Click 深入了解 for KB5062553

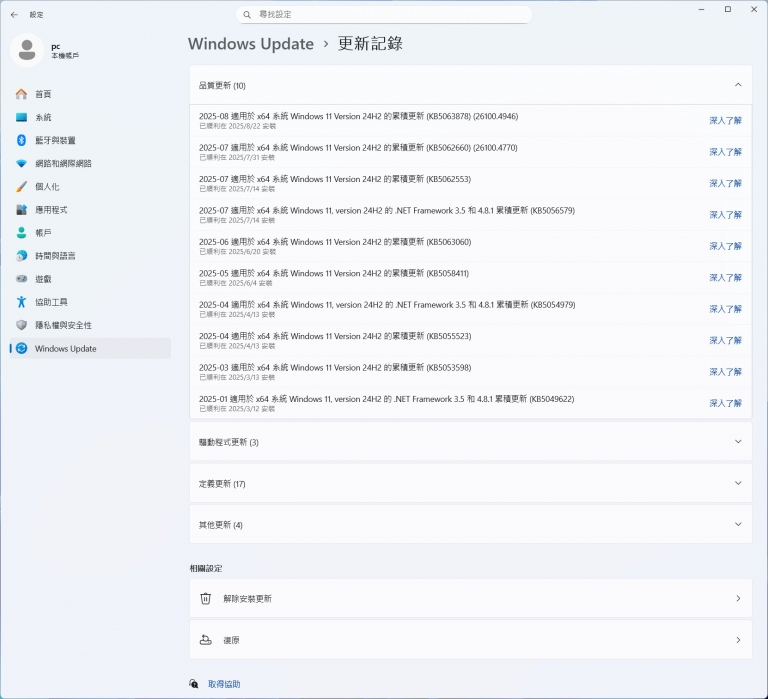pos(725,183)
